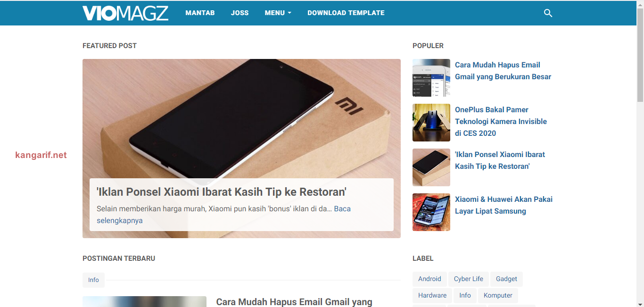Click 'FEATURED POST' section heading
The width and height of the screenshot is (644, 307).
tap(109, 46)
